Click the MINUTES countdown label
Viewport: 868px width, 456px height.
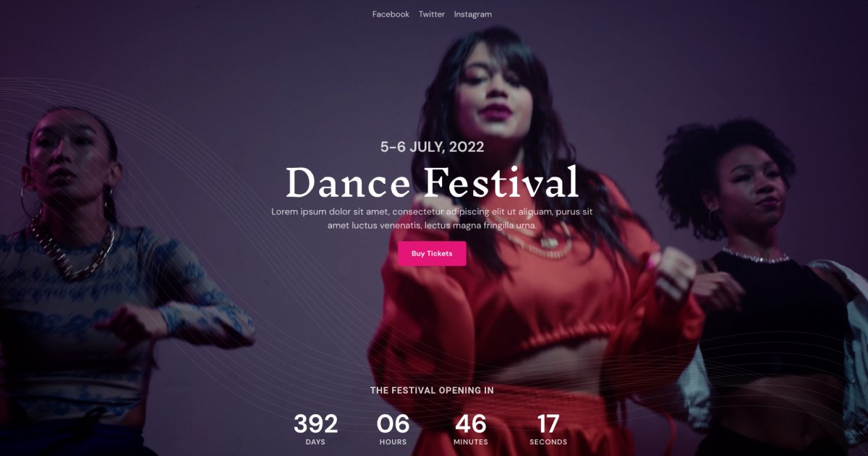(471, 442)
